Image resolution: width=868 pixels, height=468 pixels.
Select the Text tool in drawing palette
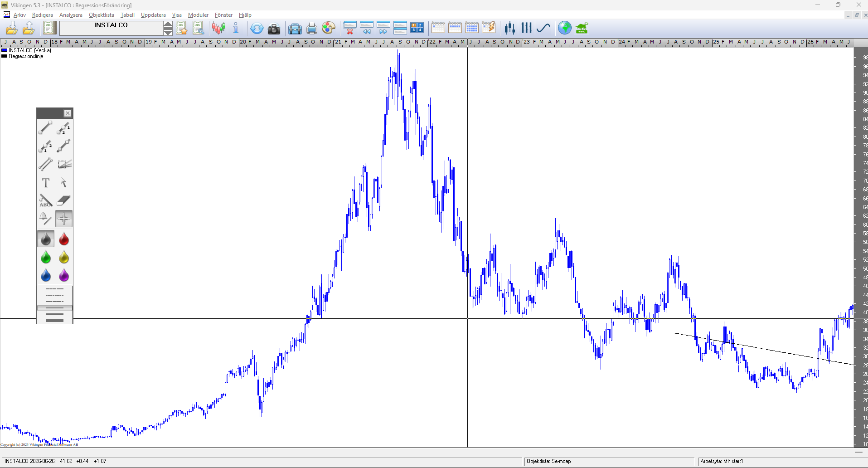(x=45, y=182)
